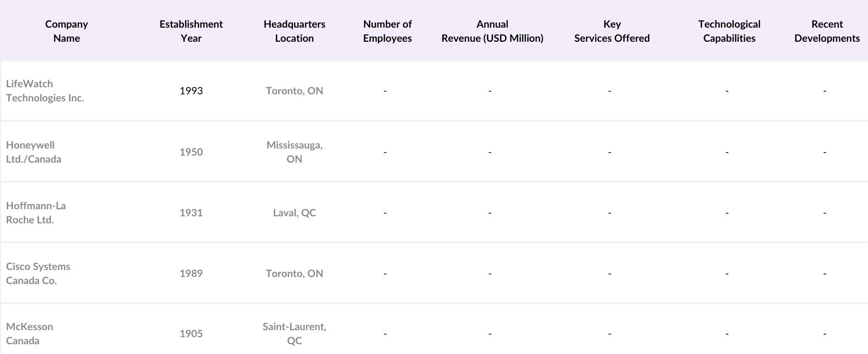Image resolution: width=868 pixels, height=354 pixels.
Task: Select the Recent Developments column header
Action: click(827, 31)
